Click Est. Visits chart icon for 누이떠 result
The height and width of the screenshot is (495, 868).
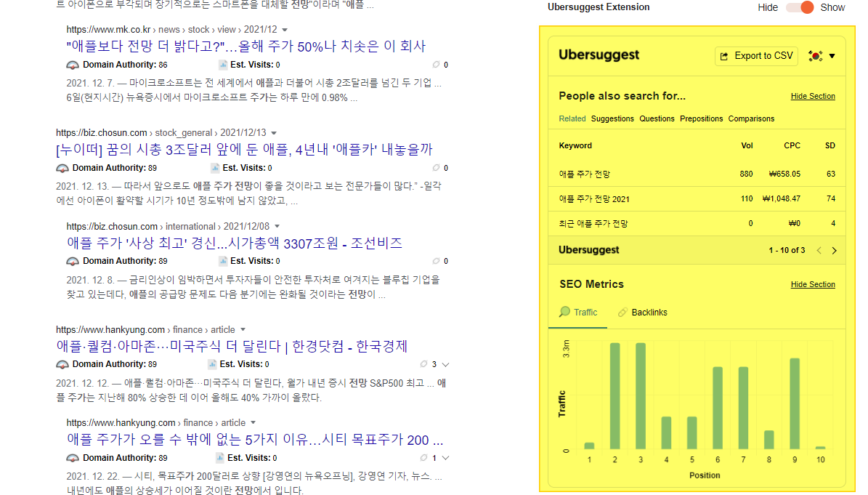coord(215,168)
